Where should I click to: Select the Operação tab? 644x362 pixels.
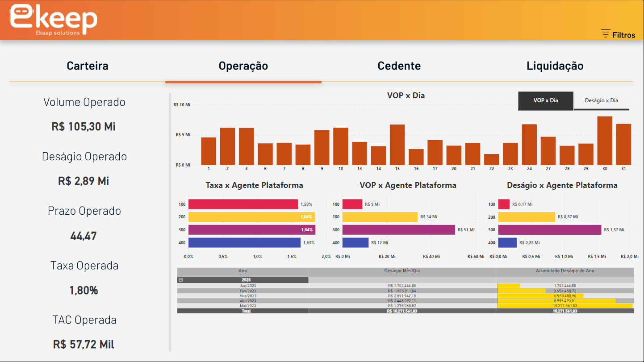pos(243,66)
